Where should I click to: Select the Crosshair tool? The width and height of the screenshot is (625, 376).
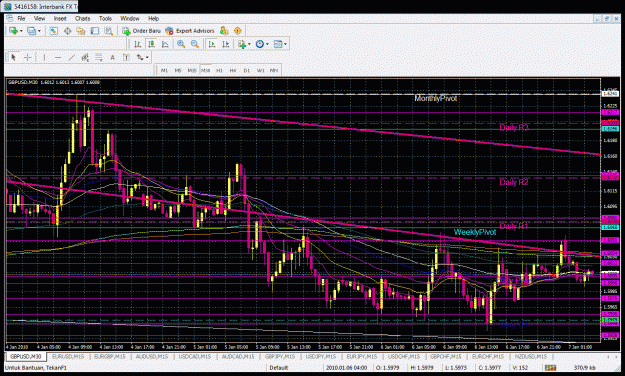(x=27, y=57)
